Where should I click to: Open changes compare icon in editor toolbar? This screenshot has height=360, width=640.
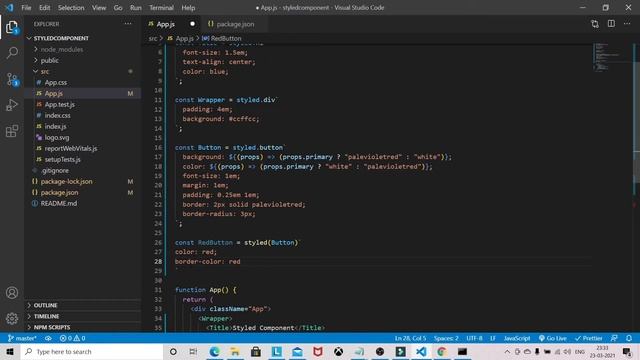coord(595,24)
